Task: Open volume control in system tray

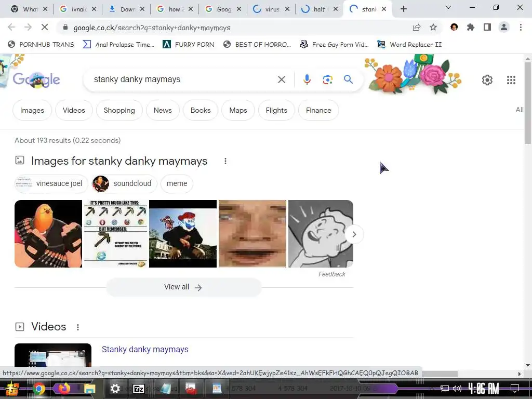Action: [457, 389]
